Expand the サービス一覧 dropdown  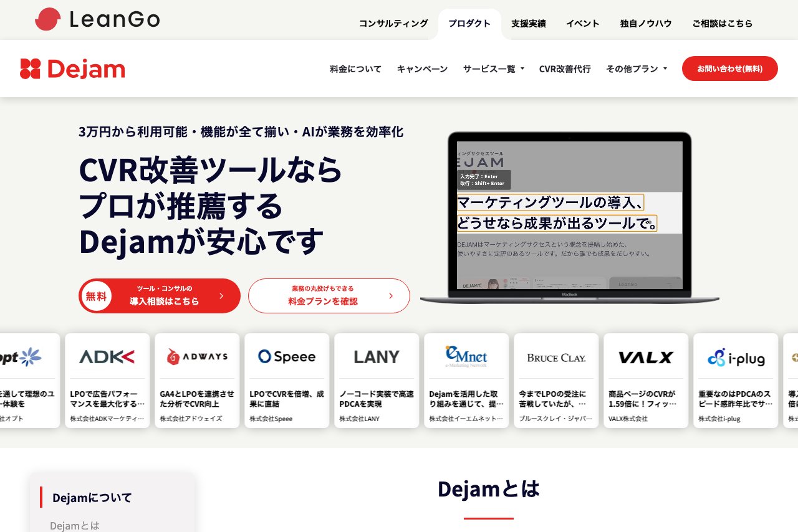click(x=494, y=69)
